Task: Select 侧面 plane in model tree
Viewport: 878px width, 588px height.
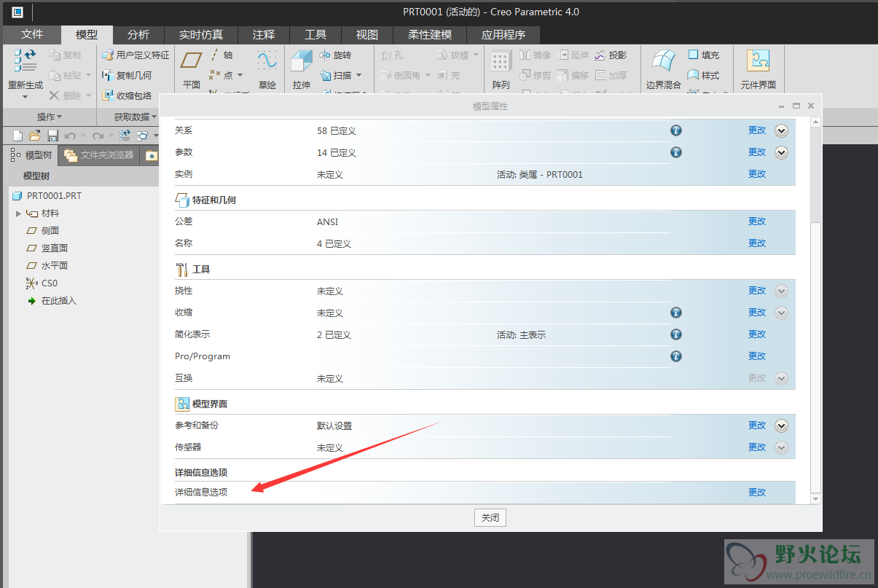Action: pos(42,231)
